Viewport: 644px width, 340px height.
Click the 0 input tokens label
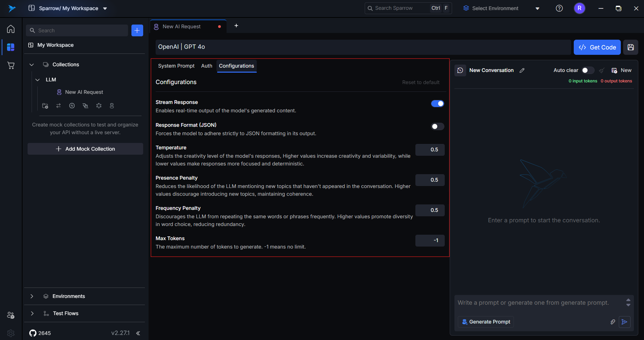click(583, 81)
